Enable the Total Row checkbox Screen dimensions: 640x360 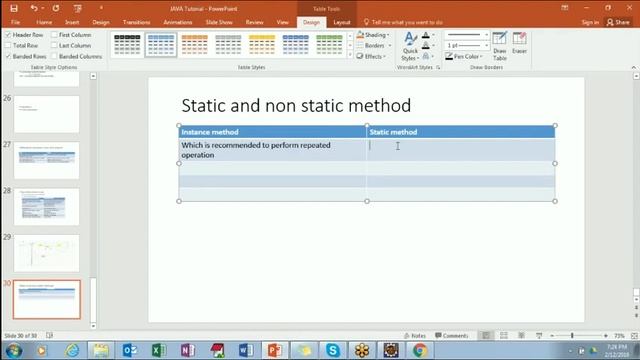tap(8, 45)
